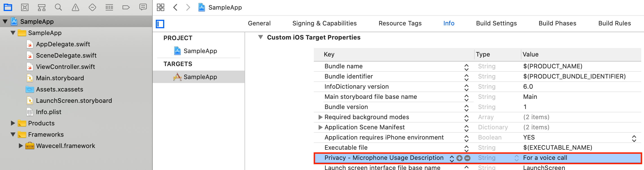Select ViewController.swift file
This screenshot has height=170, width=644.
(65, 67)
